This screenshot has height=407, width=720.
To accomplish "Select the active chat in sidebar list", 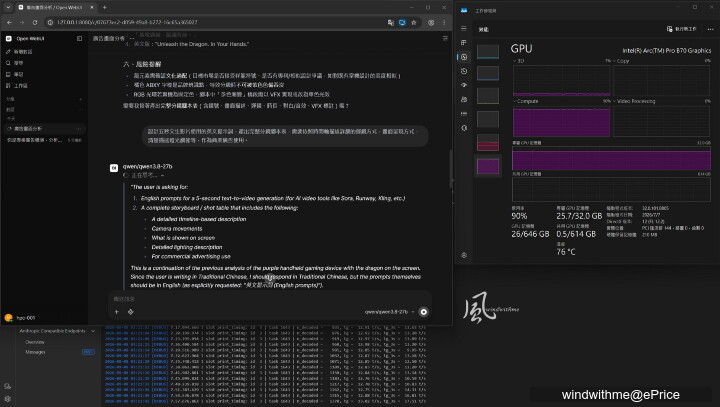I will point(44,129).
